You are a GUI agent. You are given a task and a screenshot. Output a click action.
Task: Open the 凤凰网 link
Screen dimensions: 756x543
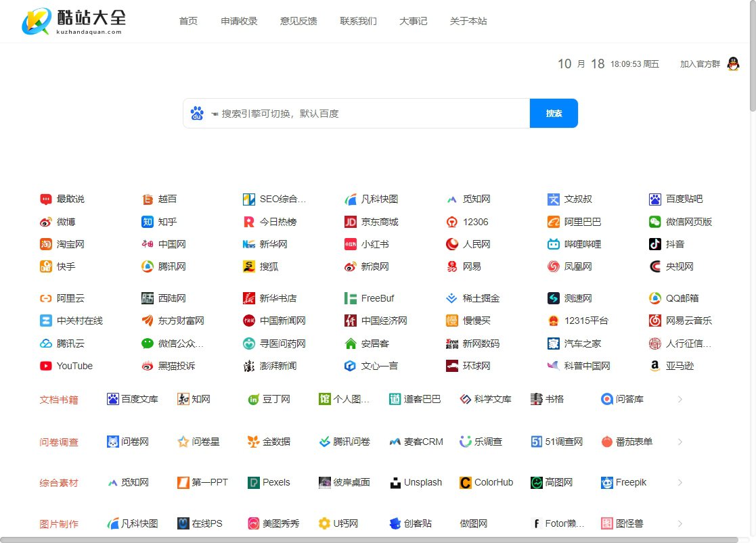tap(569, 266)
